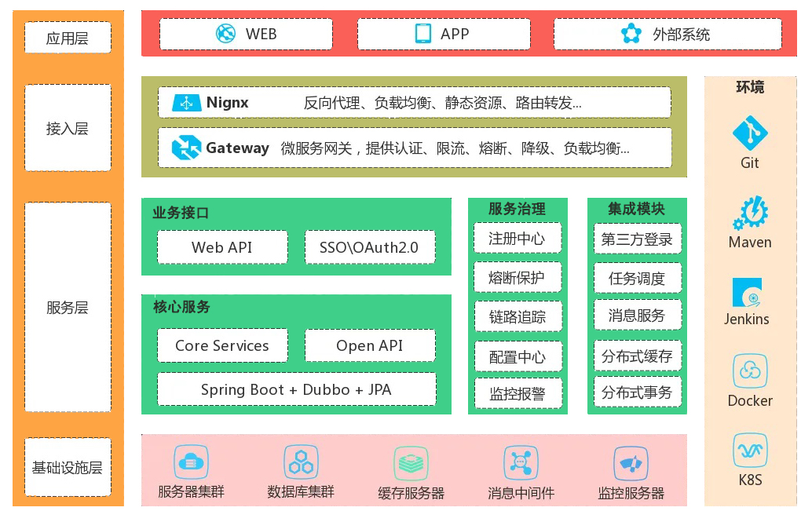This screenshot has width=812, height=522.
Task: Select the Docker icon
Action: tap(750, 371)
